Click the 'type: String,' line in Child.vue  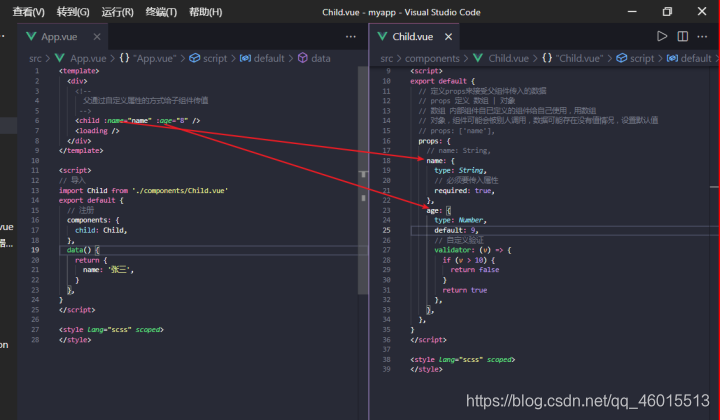point(460,170)
